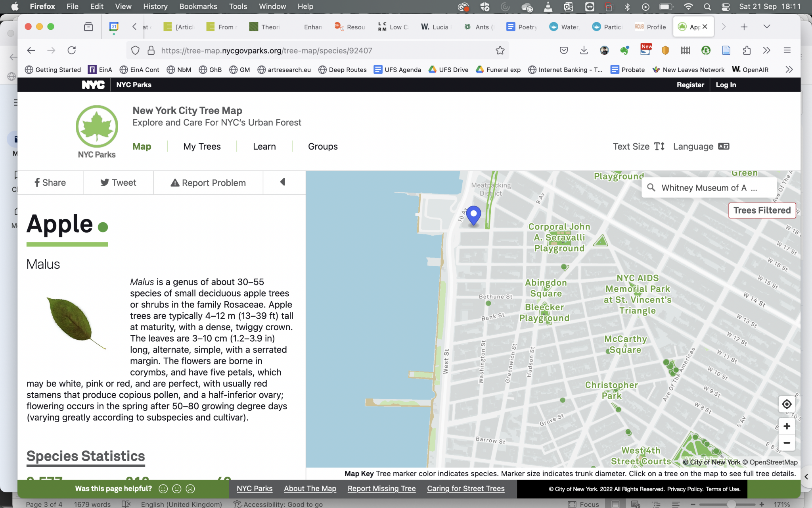Bookmark page with star icon
812x508 pixels.
click(500, 50)
